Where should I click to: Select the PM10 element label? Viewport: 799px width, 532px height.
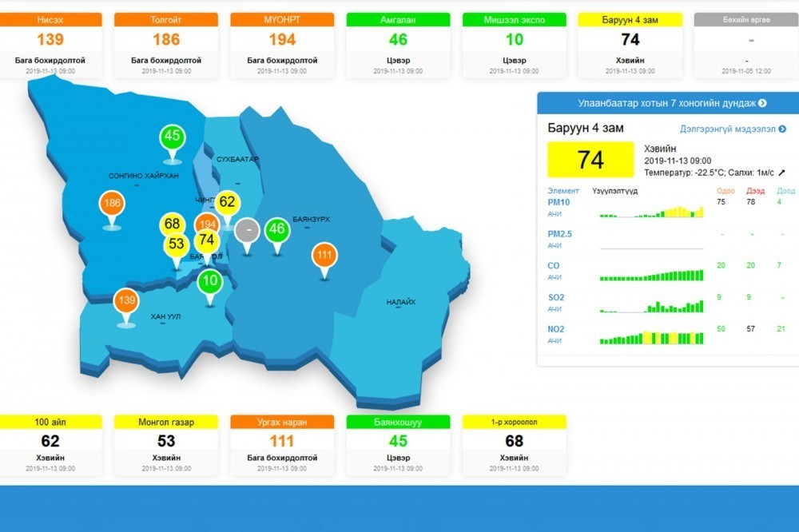tap(559, 202)
